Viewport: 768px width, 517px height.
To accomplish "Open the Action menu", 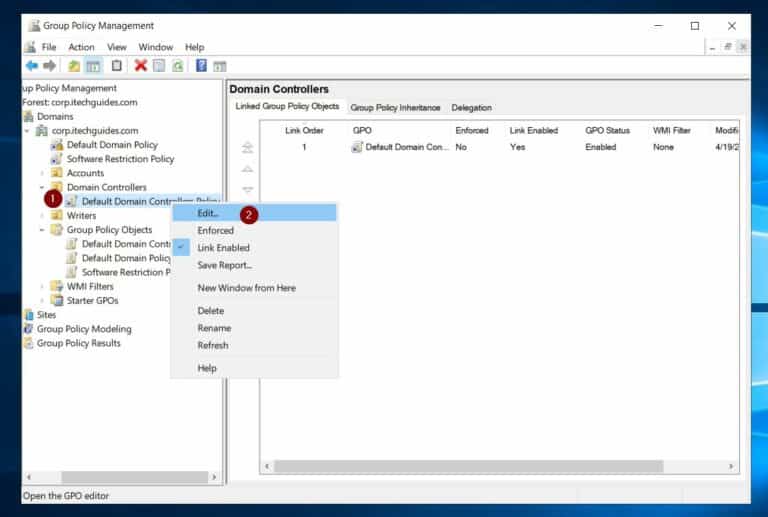I will tap(81, 47).
